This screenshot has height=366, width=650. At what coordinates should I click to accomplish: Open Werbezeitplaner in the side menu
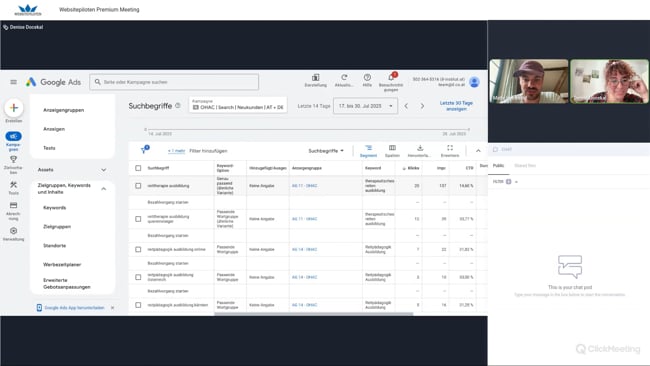click(x=62, y=264)
